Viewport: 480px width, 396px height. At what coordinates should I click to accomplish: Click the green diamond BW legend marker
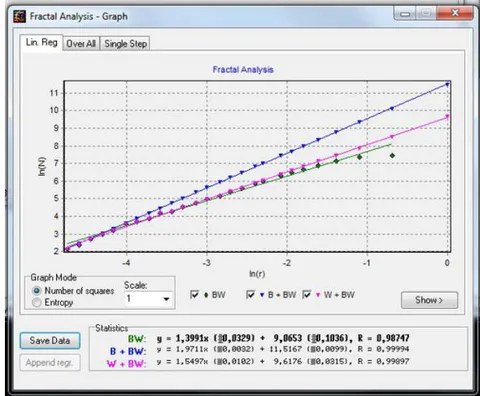pyautogui.click(x=206, y=295)
